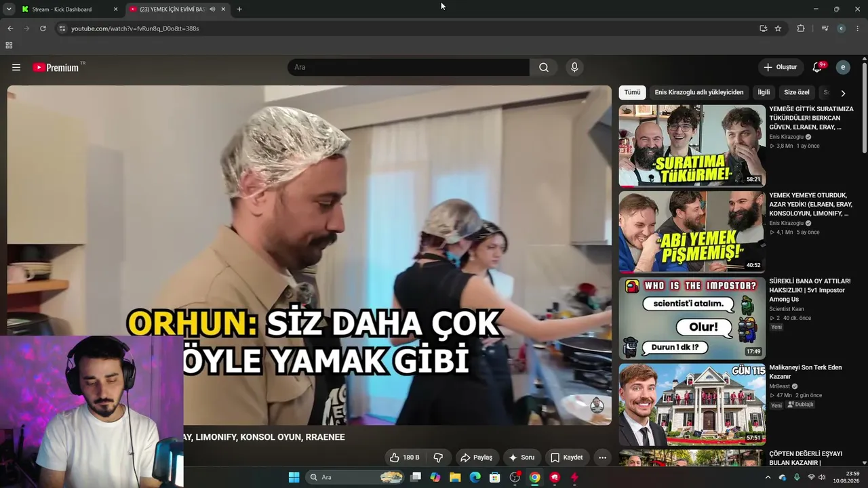Open more actions ellipsis under the video

pyautogui.click(x=602, y=457)
